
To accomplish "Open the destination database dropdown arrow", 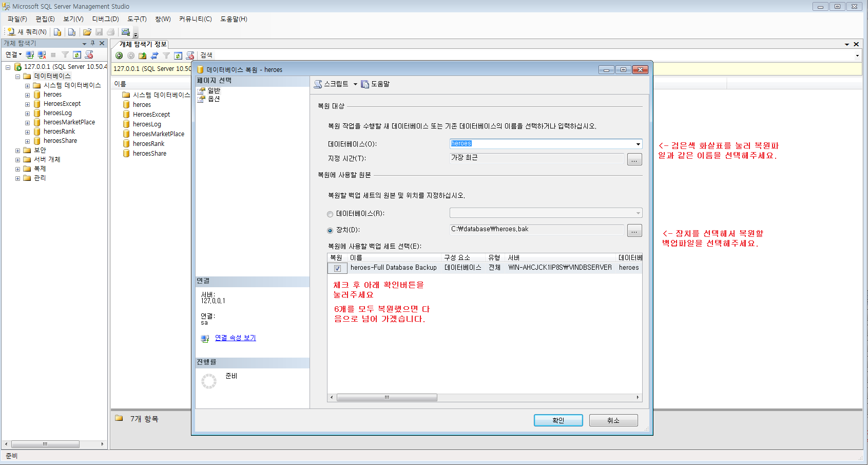I will [638, 144].
